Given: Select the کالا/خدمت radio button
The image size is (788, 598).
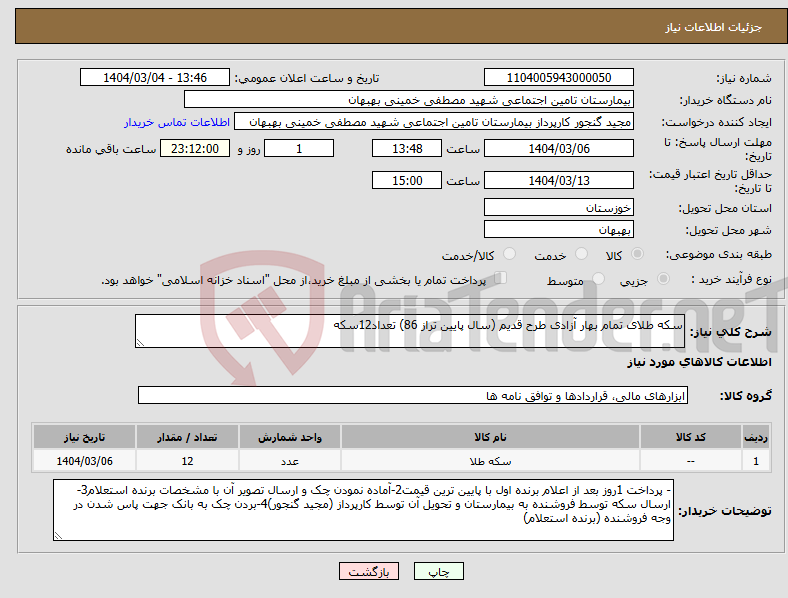Looking at the screenshot, I should point(510,254).
